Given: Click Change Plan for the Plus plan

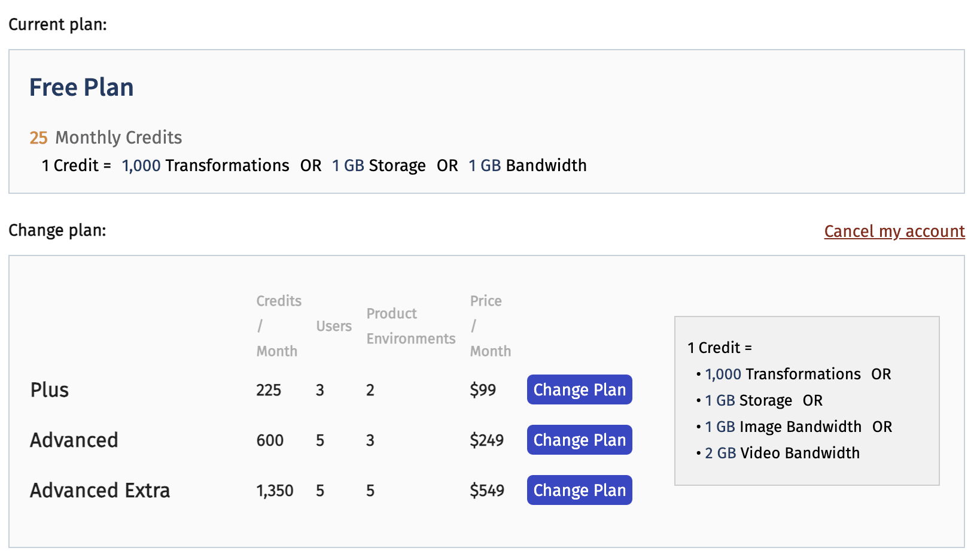Looking at the screenshot, I should pyautogui.click(x=579, y=389).
